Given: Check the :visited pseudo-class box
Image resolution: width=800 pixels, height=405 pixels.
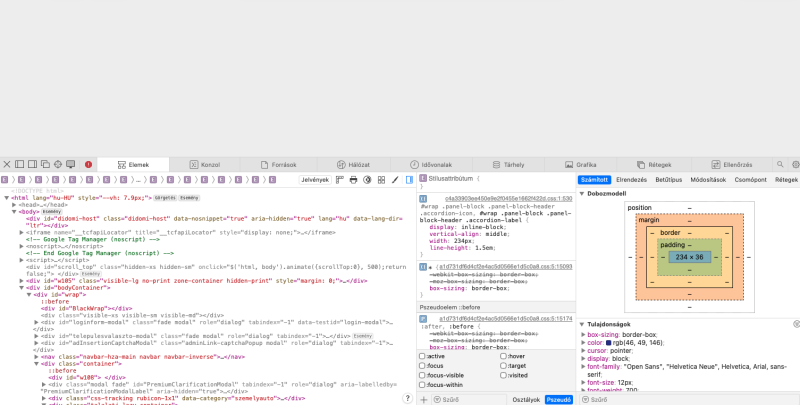Looking at the screenshot, I should click(x=503, y=375).
